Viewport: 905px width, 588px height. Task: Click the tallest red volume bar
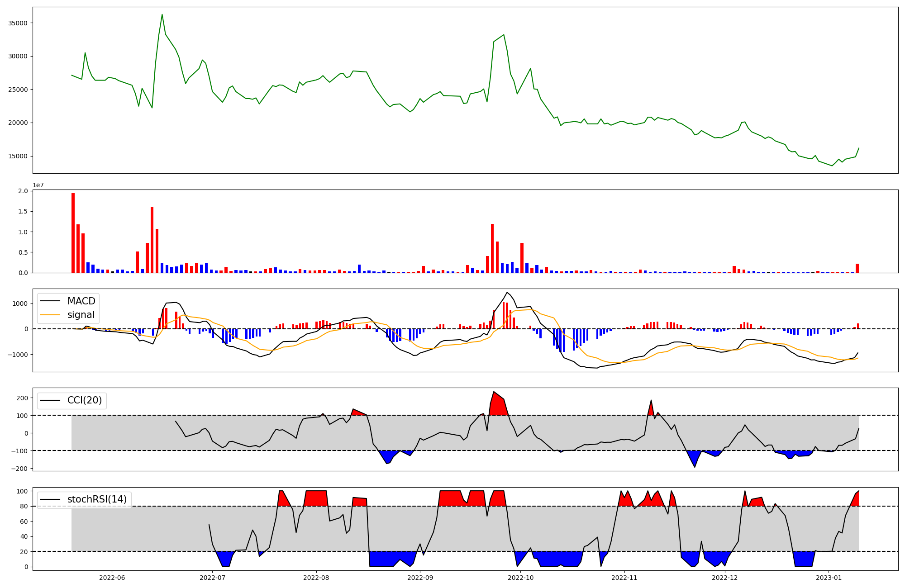click(73, 233)
